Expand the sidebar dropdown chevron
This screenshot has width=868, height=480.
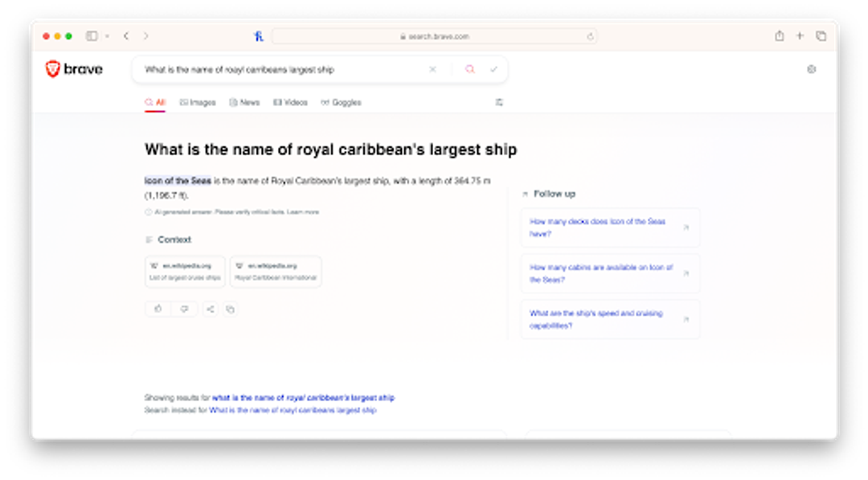pos(107,36)
